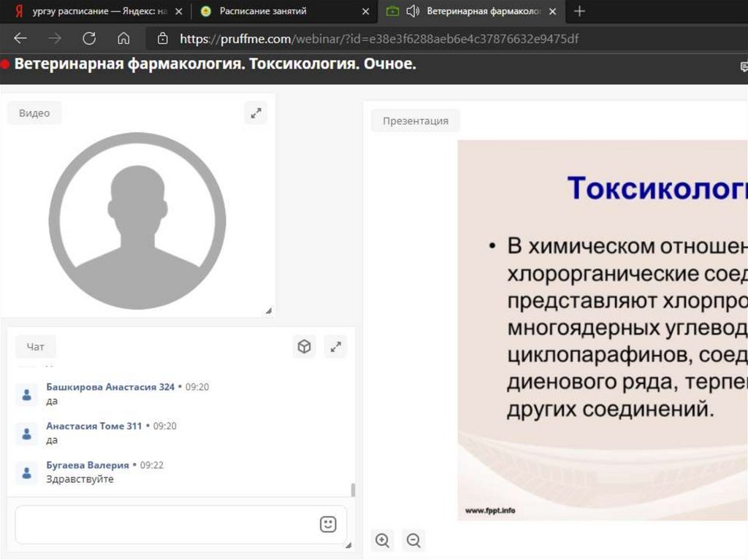Click the chat scrollbar thumb
Screen dimensions: 748x560
click(354, 489)
